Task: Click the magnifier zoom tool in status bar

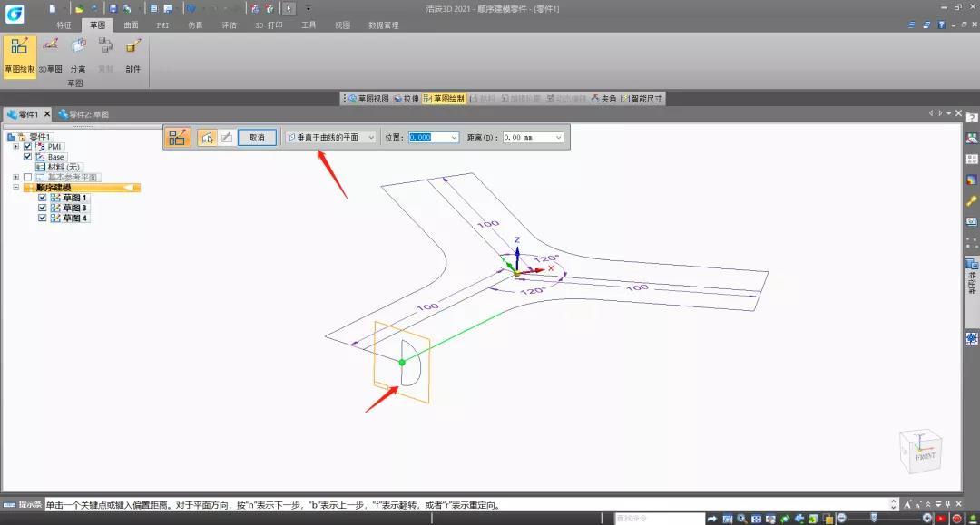Action: tap(742, 519)
